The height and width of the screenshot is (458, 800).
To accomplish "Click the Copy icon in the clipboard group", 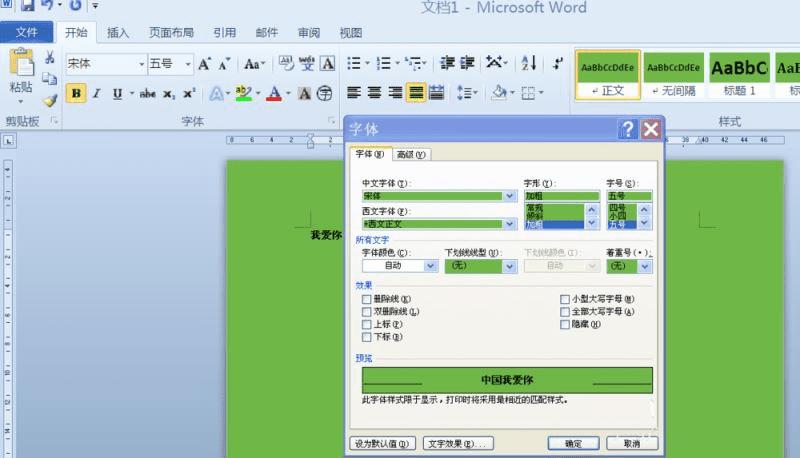I will [49, 79].
